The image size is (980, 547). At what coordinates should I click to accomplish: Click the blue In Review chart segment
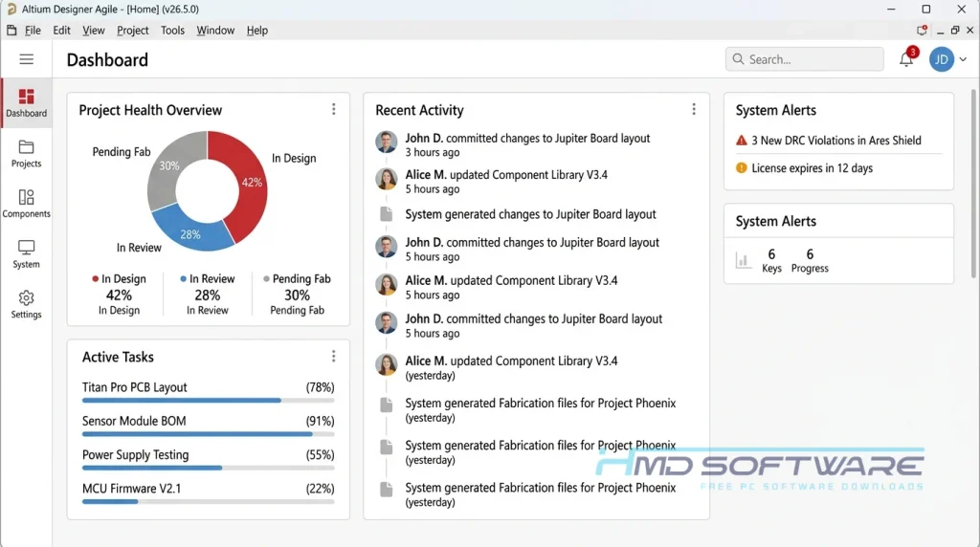coord(190,231)
